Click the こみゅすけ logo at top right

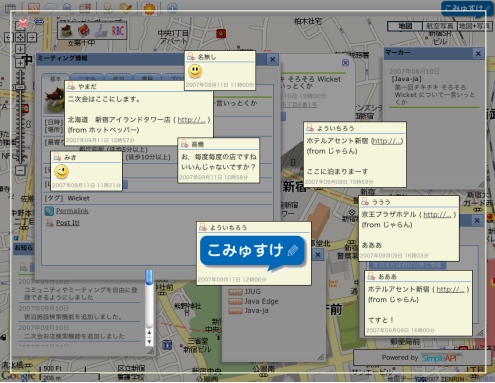coord(467,8)
